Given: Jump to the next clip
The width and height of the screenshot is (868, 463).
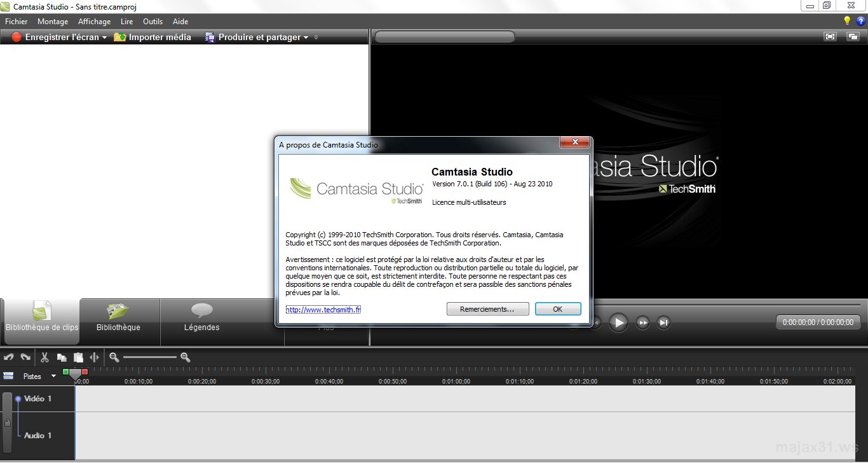Looking at the screenshot, I should [663, 322].
